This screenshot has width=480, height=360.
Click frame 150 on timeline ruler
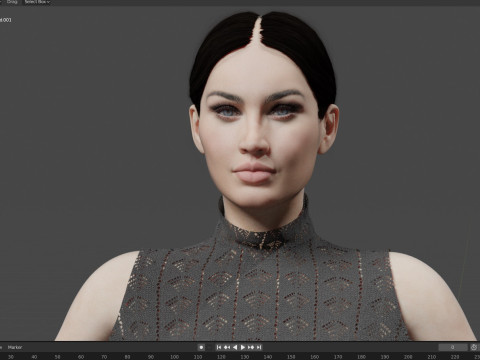click(x=291, y=357)
